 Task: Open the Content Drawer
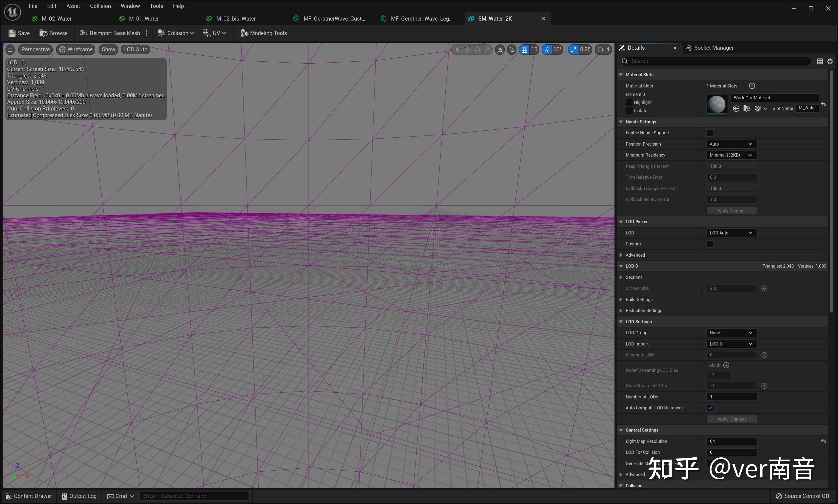pyautogui.click(x=29, y=496)
